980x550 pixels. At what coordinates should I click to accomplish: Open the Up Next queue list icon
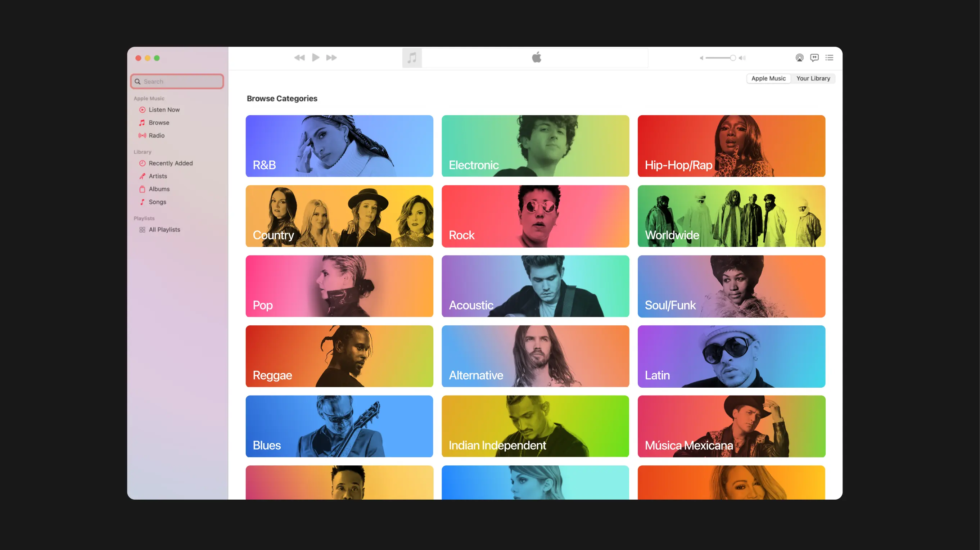(x=829, y=58)
